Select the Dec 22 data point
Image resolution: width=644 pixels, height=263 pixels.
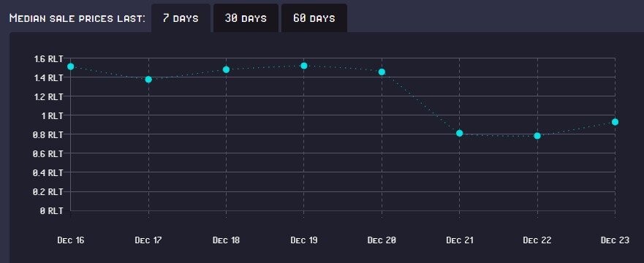click(x=537, y=135)
